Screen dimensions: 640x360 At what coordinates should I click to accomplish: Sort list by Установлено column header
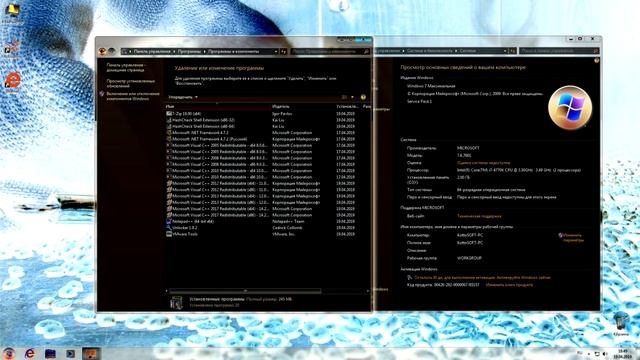point(347,107)
